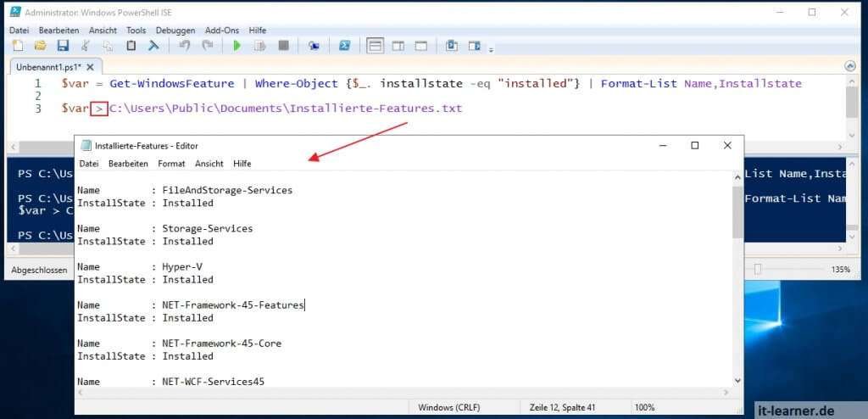The width and height of the screenshot is (868, 419).
Task: Open new remote PowerShell tab icon
Action: pos(314,46)
